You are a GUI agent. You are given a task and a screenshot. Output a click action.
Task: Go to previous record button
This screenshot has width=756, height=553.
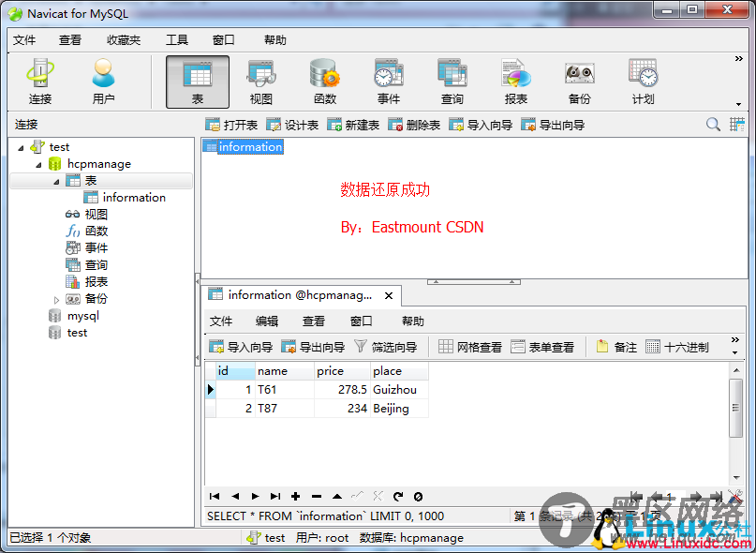pyautogui.click(x=235, y=496)
